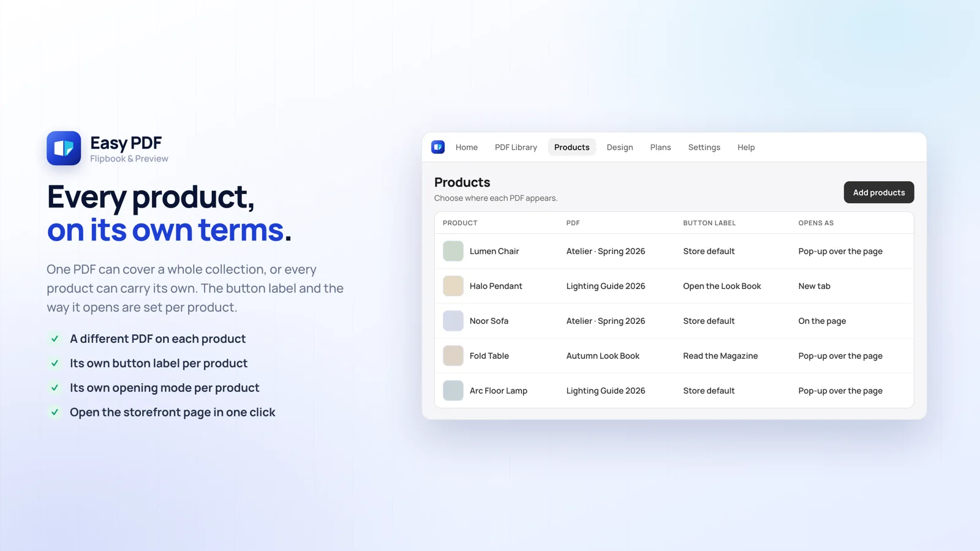Click 'Choose where each PDF appears.' subtitle
Viewport: 980px width, 551px height.
[496, 198]
